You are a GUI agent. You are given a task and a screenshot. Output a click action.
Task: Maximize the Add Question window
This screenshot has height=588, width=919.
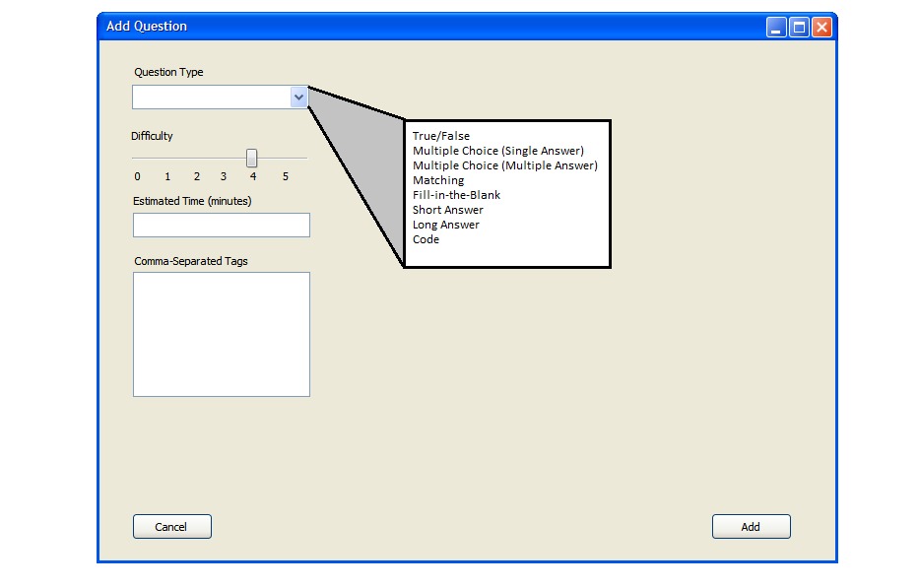pos(799,28)
